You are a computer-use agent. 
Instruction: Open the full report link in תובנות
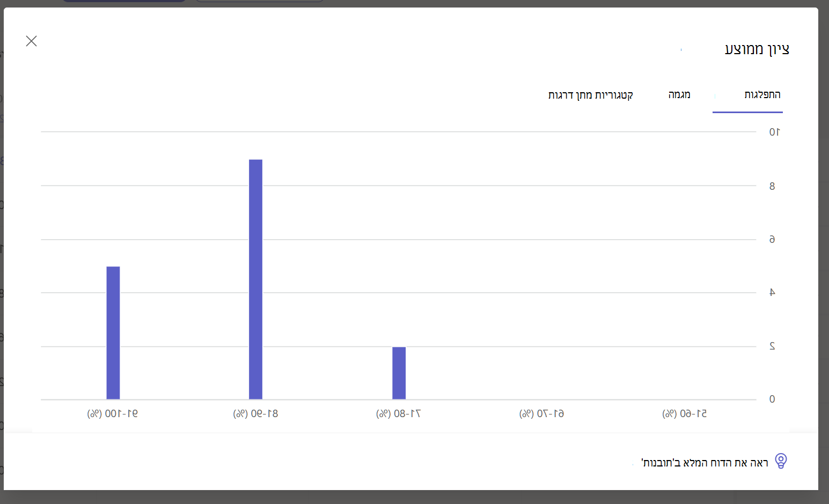pyautogui.click(x=705, y=463)
